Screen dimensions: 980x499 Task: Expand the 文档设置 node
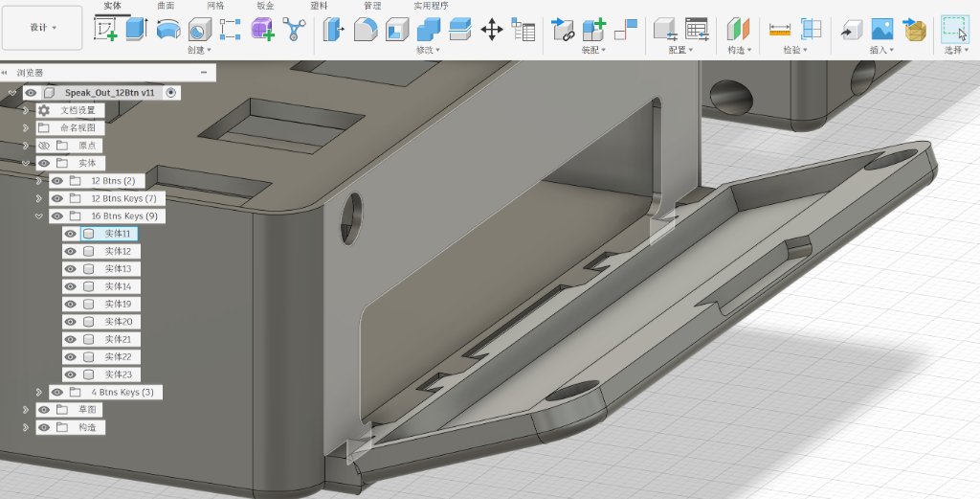pyautogui.click(x=26, y=111)
